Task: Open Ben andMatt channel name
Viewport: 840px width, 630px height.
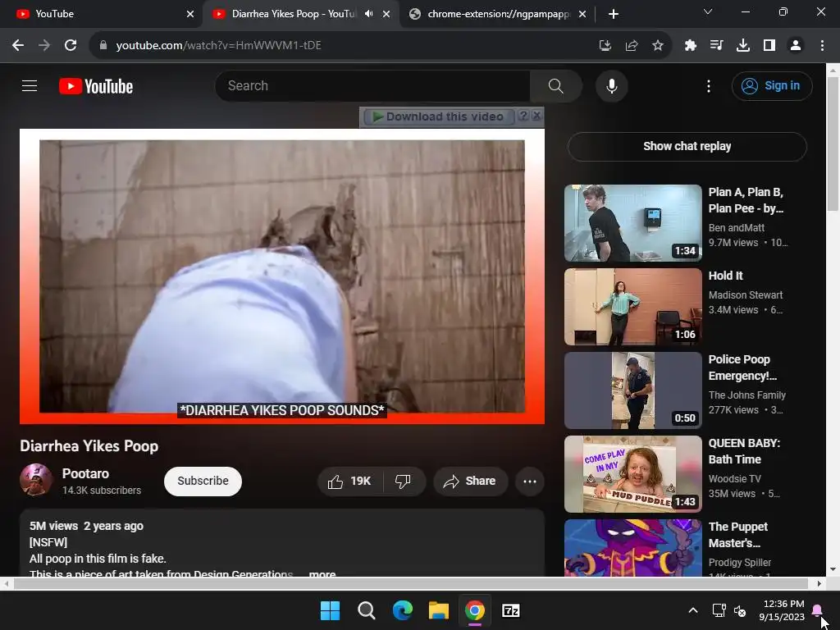Action: pyautogui.click(x=736, y=228)
